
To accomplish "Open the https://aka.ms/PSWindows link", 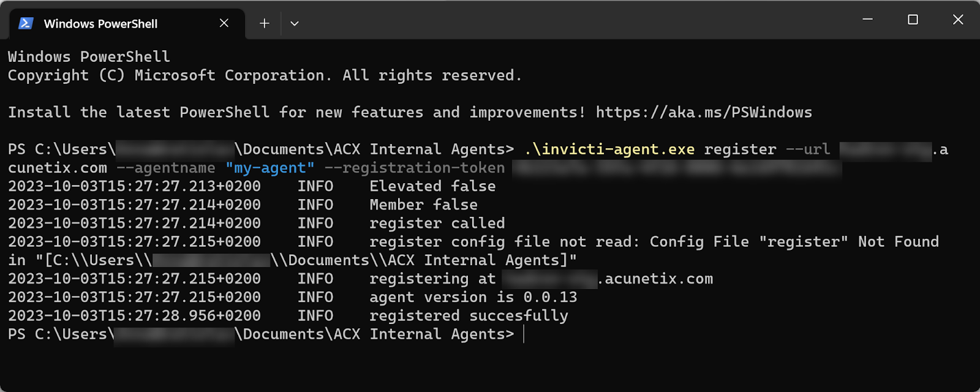I will (x=704, y=113).
